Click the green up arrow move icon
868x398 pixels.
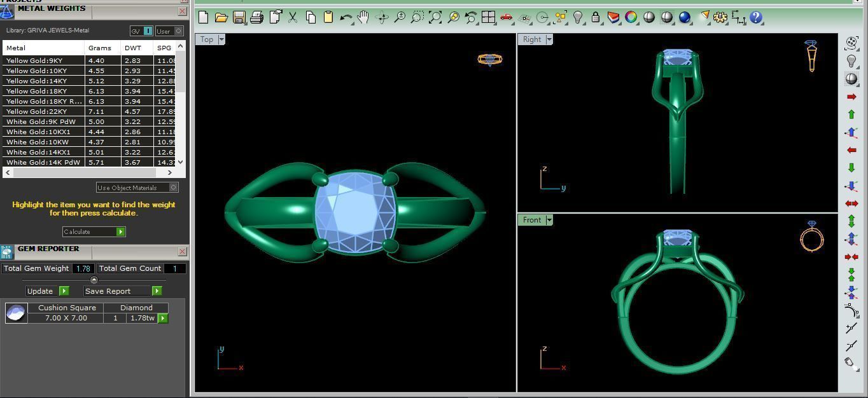851,114
